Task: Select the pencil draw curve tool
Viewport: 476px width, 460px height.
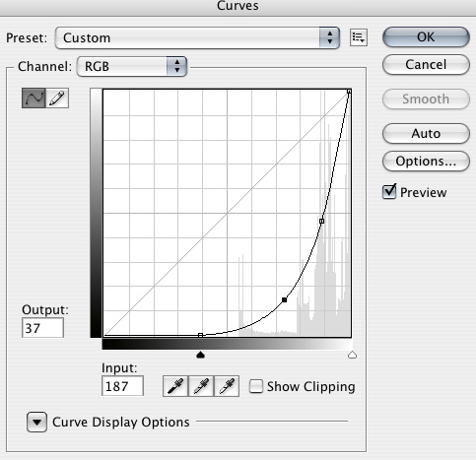Action: (x=57, y=98)
